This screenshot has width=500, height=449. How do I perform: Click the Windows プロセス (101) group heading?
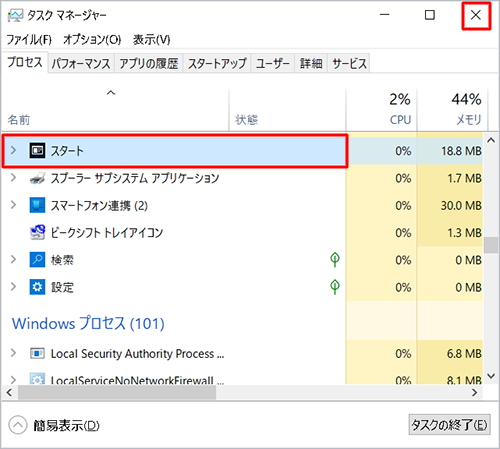[x=88, y=323]
